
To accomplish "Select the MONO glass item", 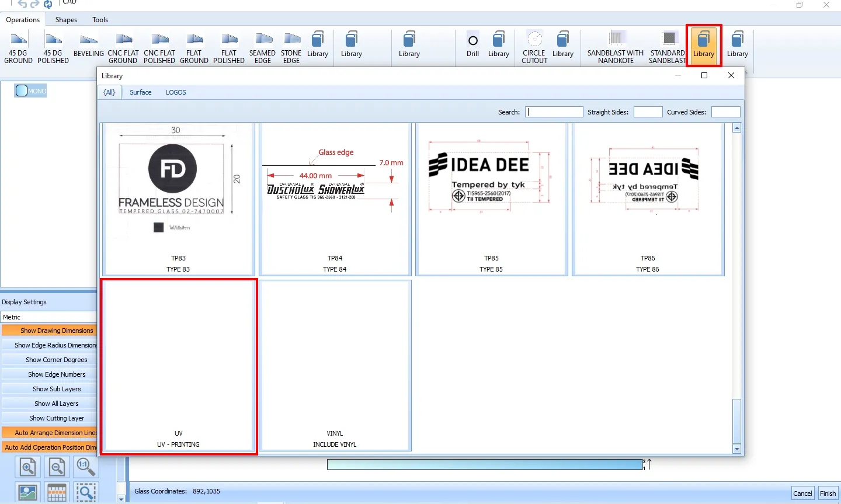I will [31, 91].
